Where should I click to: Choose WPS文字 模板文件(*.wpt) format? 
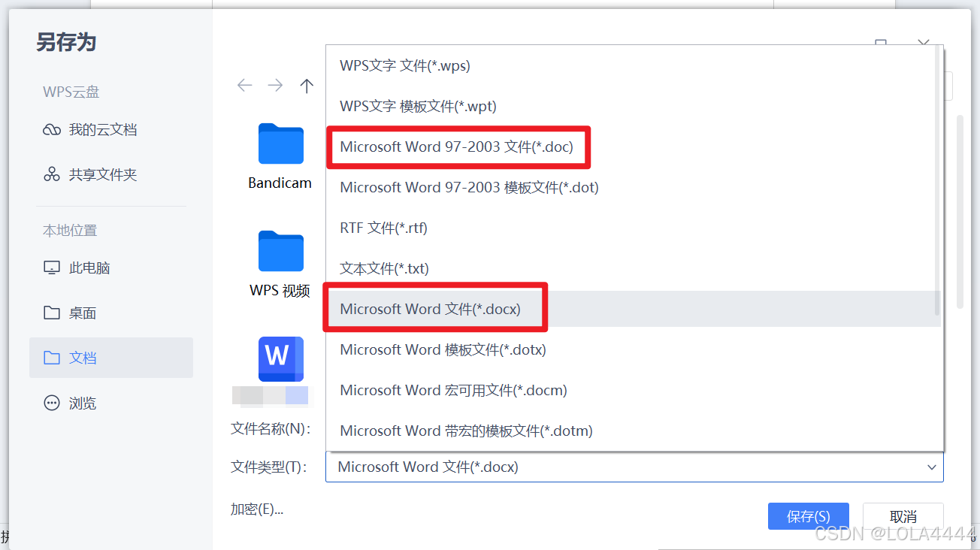coord(634,106)
